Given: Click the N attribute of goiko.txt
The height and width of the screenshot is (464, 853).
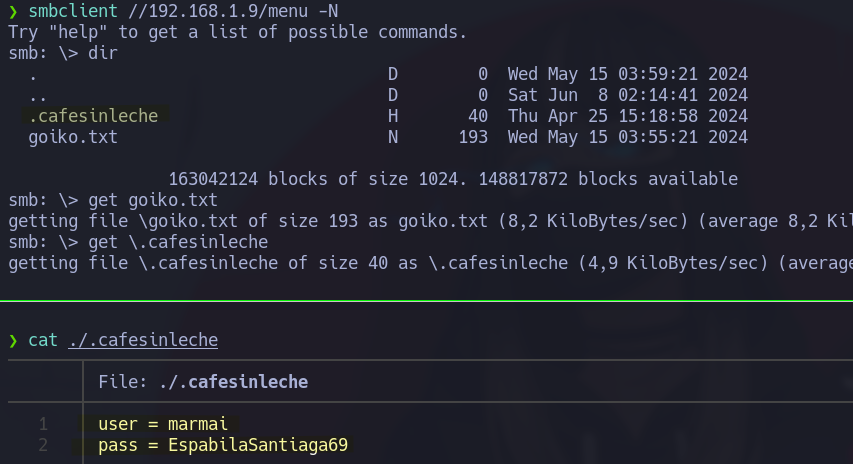Looking at the screenshot, I should click(393, 137).
